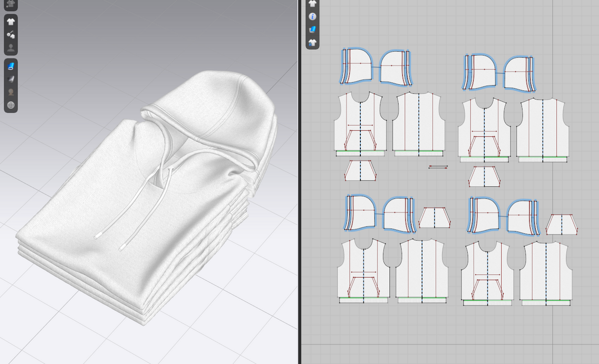Enable mesh wireframe globe icon

coord(11,105)
